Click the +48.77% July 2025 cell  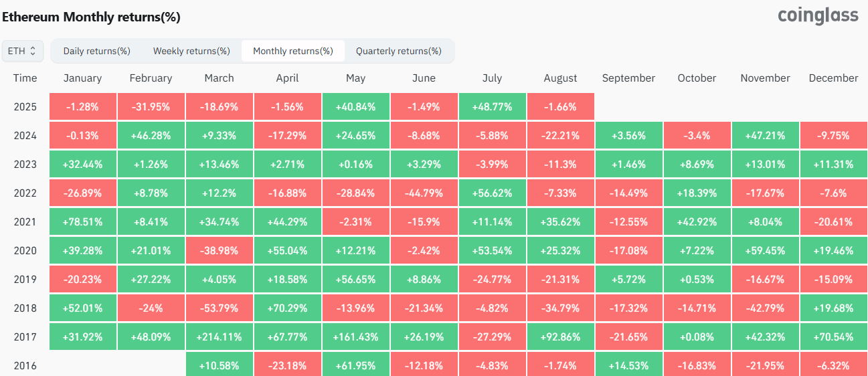click(x=492, y=107)
